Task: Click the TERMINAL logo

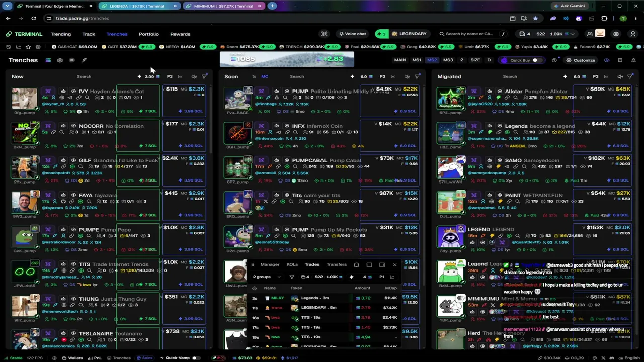Action: (x=24, y=34)
